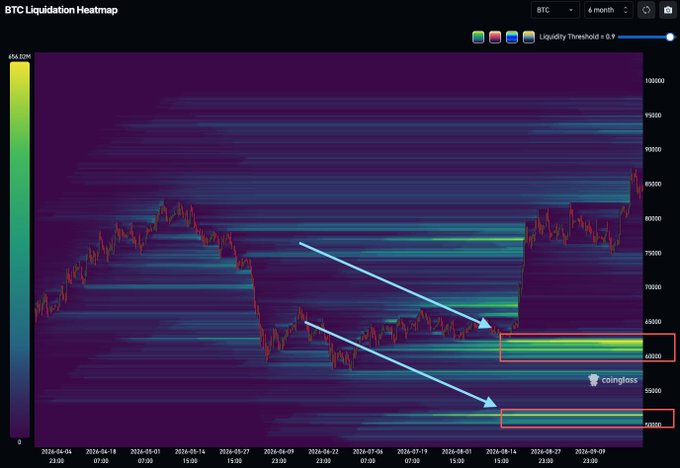Viewport: 680px width, 468px height.
Task: Click the Liquidity Threshold slider handle
Action: (x=670, y=37)
